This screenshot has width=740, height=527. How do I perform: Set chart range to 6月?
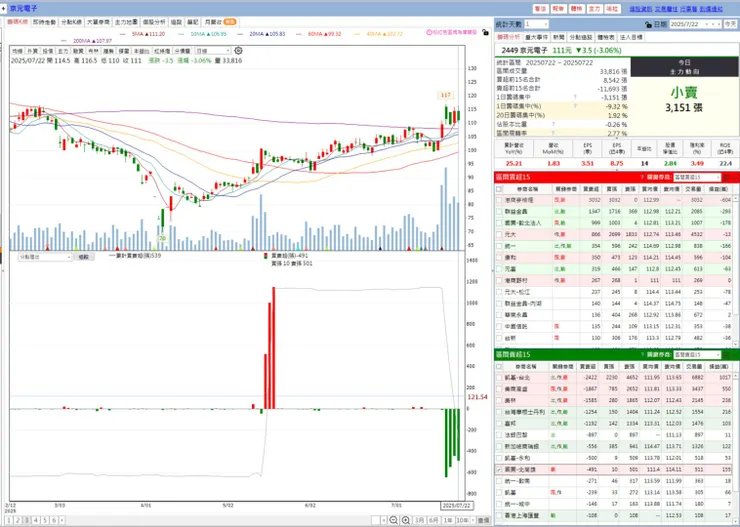tap(433, 520)
